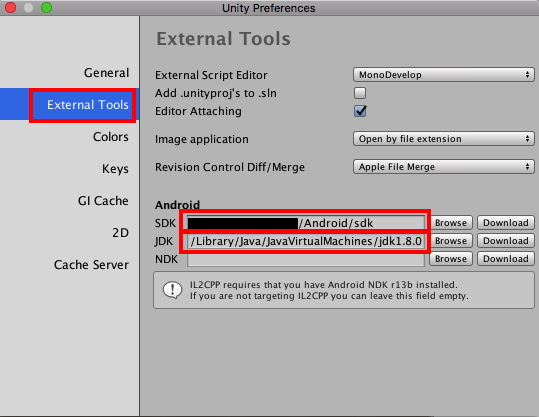This screenshot has height=417, width=539.
Task: Click the Revision Control Diff/Merge label
Action: (x=230, y=167)
